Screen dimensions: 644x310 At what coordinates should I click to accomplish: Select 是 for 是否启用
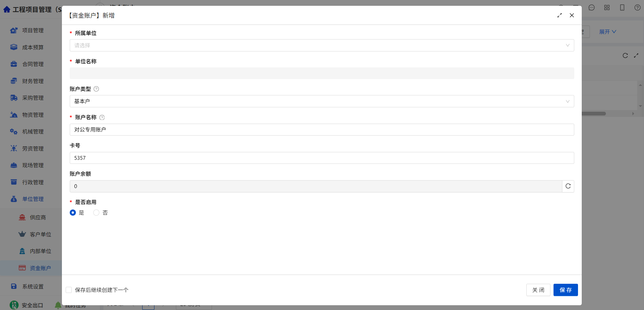pos(73,213)
